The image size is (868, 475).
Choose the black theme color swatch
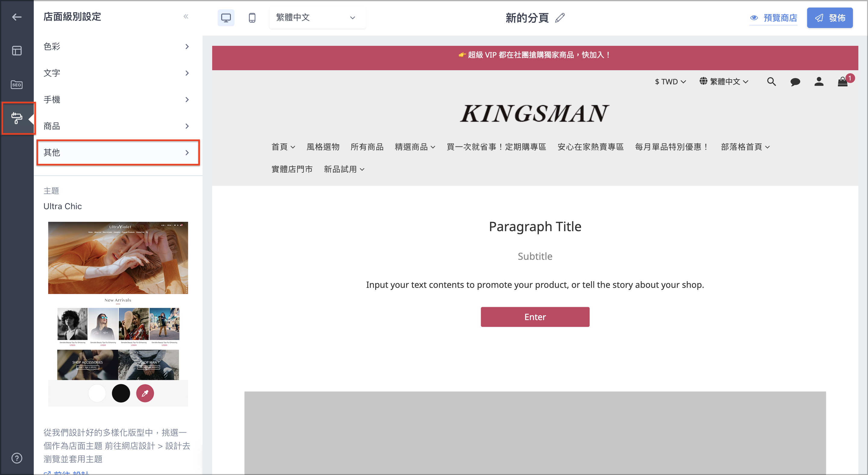tap(121, 393)
